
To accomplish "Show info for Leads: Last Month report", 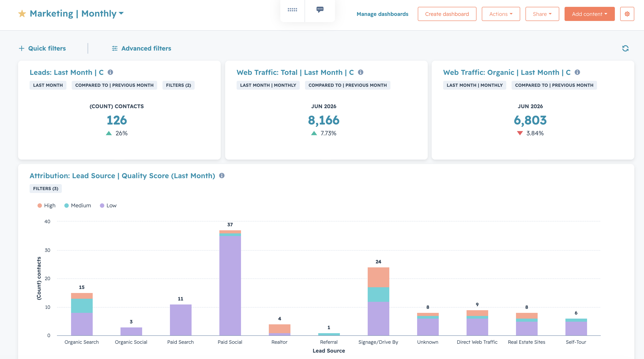I will 110,72.
